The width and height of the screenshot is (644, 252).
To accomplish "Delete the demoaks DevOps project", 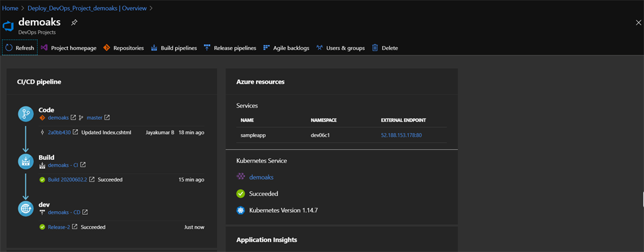I will click(385, 48).
